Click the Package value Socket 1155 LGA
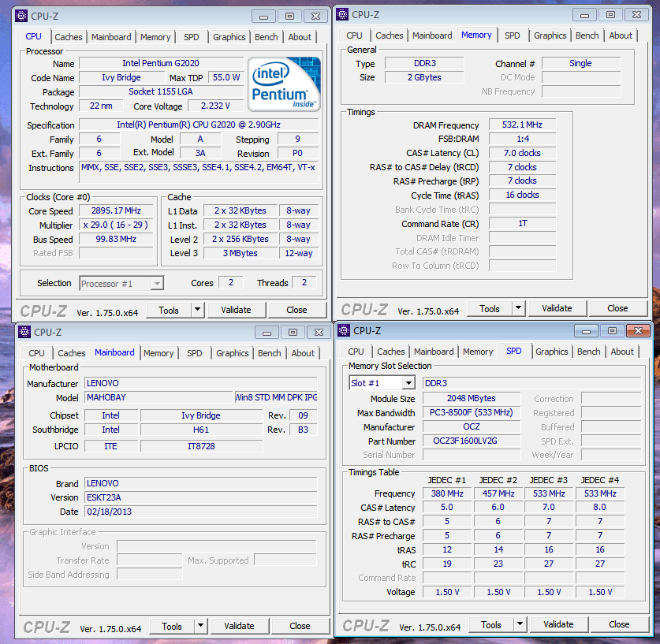Viewport: 660px width, 644px height. pyautogui.click(x=161, y=91)
